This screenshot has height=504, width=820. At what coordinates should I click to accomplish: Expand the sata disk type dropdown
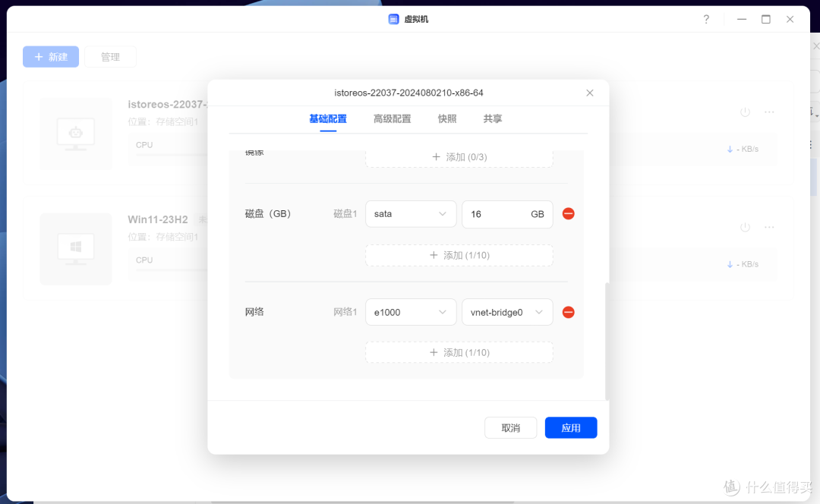tap(411, 214)
